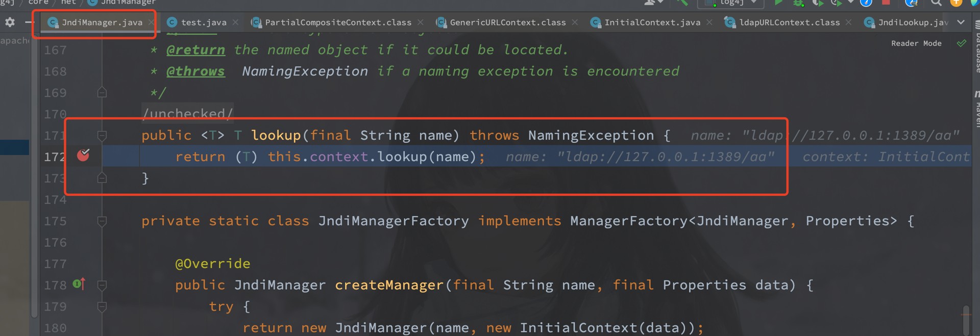Switch to the test.java tab
The image size is (980, 336).
(197, 22)
